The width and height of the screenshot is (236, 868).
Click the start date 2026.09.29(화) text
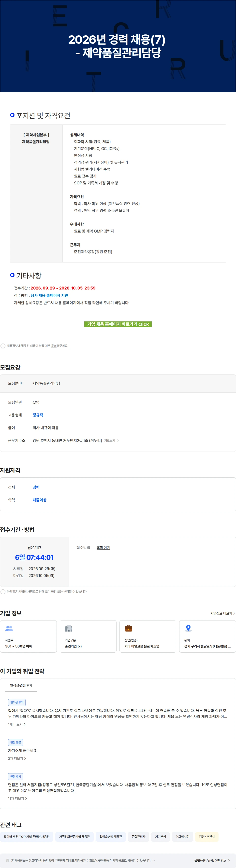point(42,569)
